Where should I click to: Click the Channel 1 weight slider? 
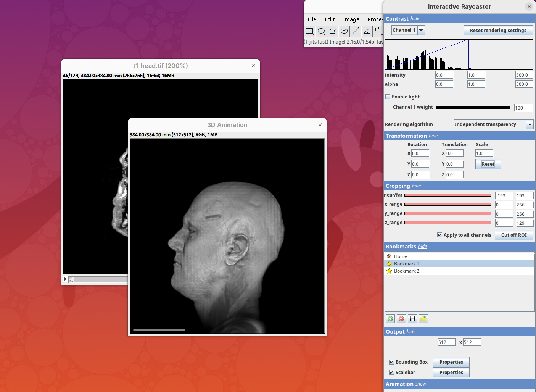(473, 108)
